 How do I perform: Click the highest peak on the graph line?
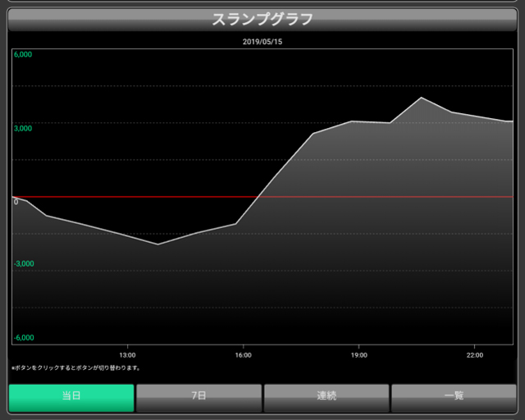[x=421, y=98]
